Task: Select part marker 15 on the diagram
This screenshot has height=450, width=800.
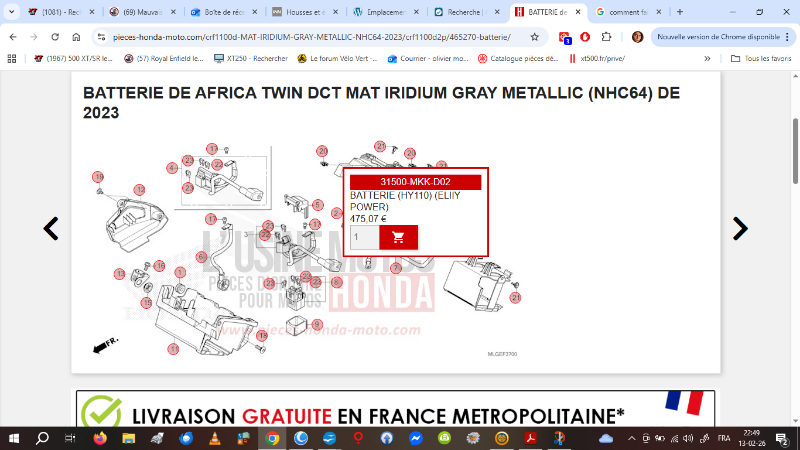Action: (146, 303)
